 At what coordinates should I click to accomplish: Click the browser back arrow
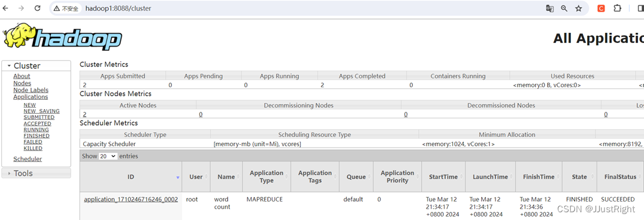click(x=6, y=8)
